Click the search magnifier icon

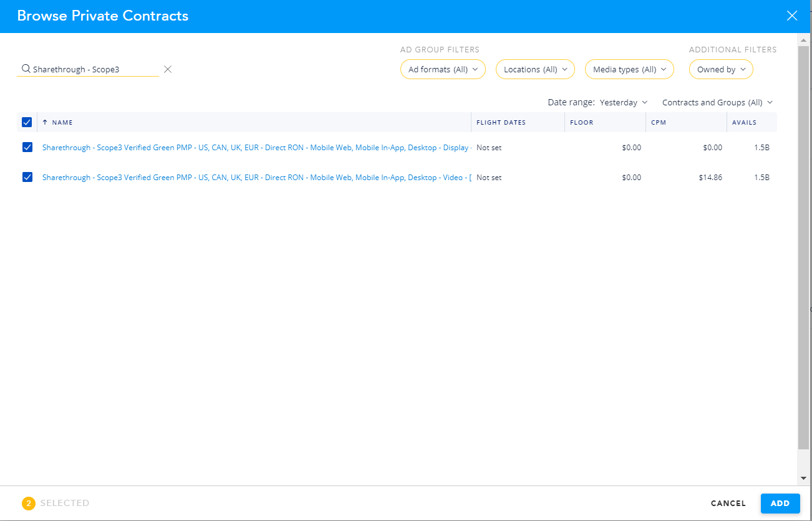pyautogui.click(x=26, y=69)
